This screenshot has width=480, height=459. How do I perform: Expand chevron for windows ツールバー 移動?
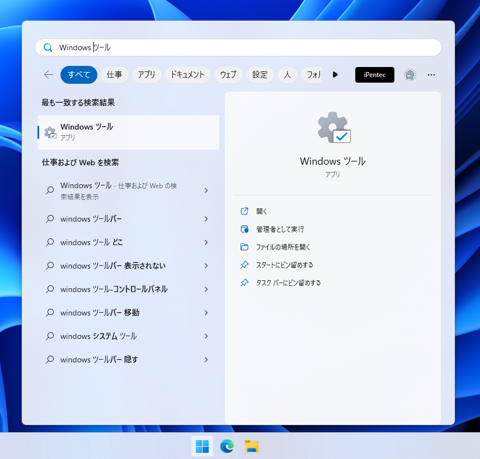(x=206, y=313)
